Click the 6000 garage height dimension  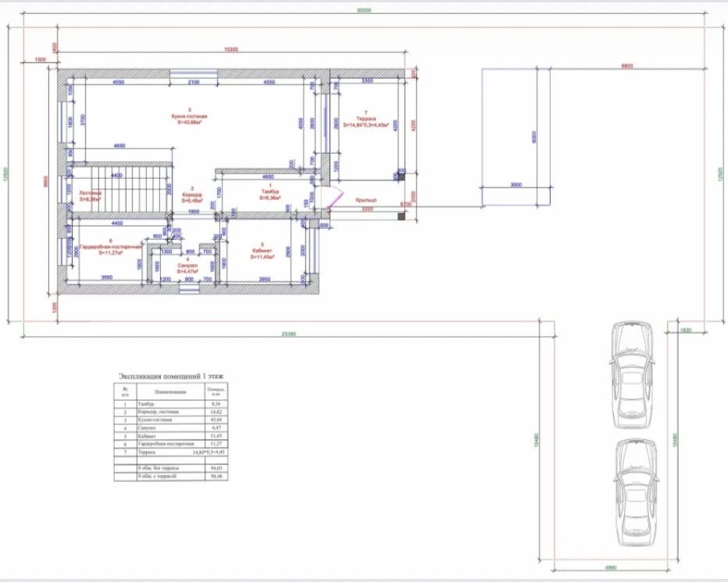click(534, 137)
